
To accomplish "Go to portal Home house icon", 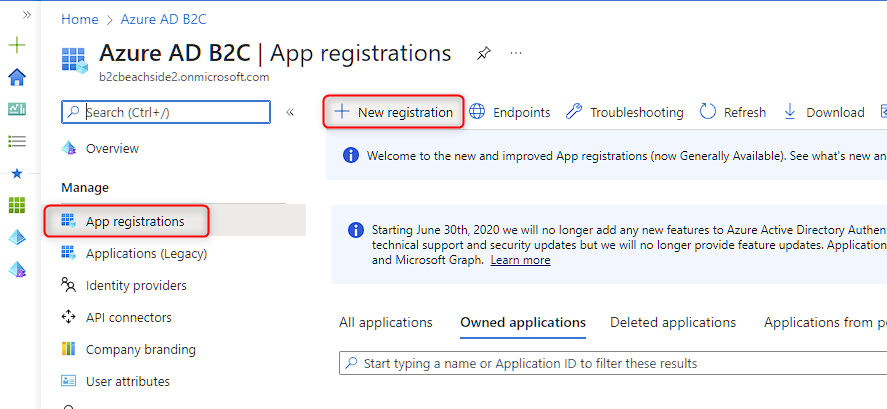I will coord(18,77).
